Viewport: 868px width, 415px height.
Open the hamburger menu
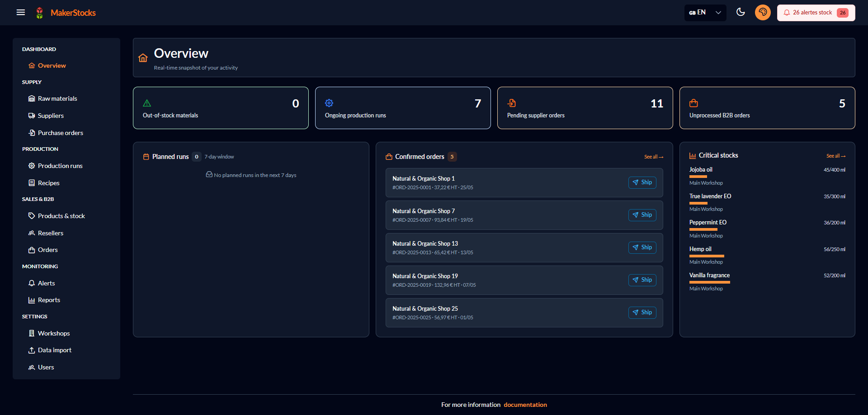21,12
